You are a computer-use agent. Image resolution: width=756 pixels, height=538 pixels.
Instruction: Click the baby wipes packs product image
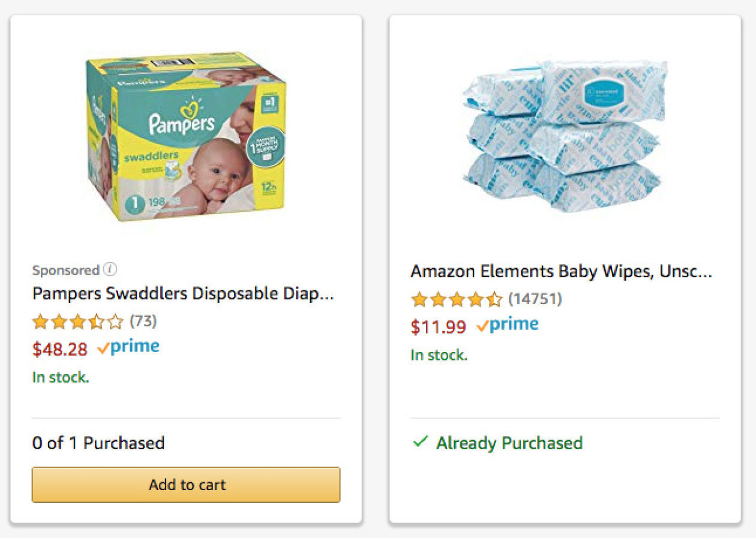coord(565,137)
